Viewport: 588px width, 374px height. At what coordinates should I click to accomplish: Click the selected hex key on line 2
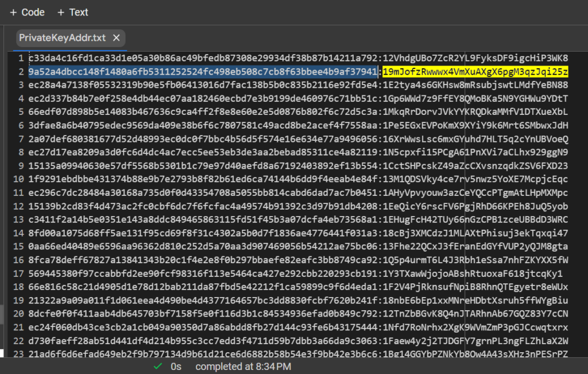pyautogui.click(x=201, y=72)
